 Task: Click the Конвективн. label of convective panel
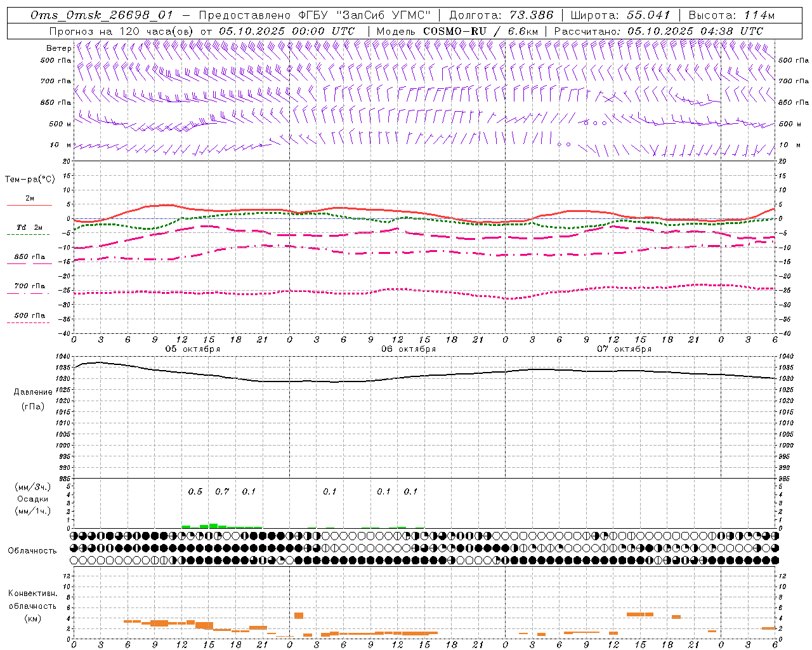(32, 594)
